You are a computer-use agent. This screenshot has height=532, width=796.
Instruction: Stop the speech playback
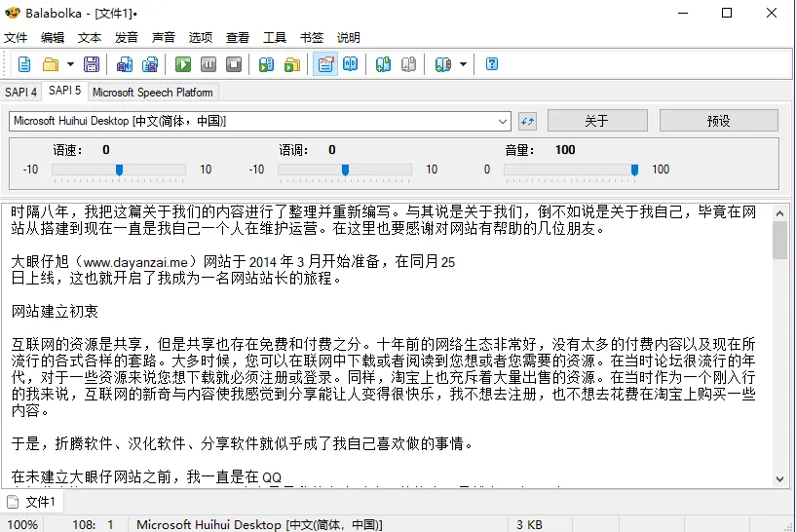234,64
